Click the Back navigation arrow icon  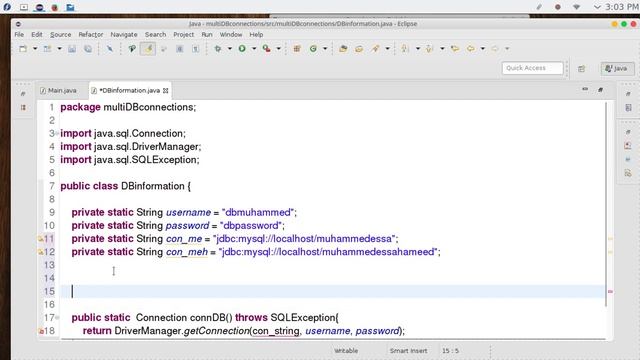pos(471,49)
